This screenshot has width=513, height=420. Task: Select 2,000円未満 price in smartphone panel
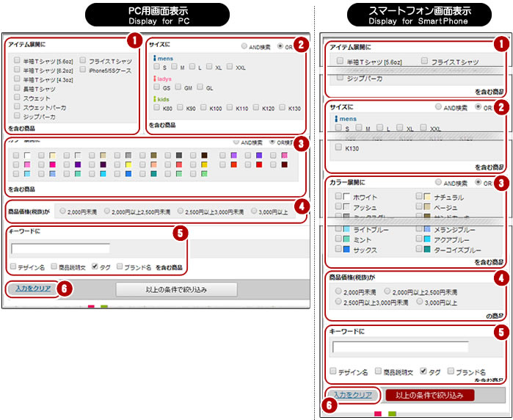point(338,291)
